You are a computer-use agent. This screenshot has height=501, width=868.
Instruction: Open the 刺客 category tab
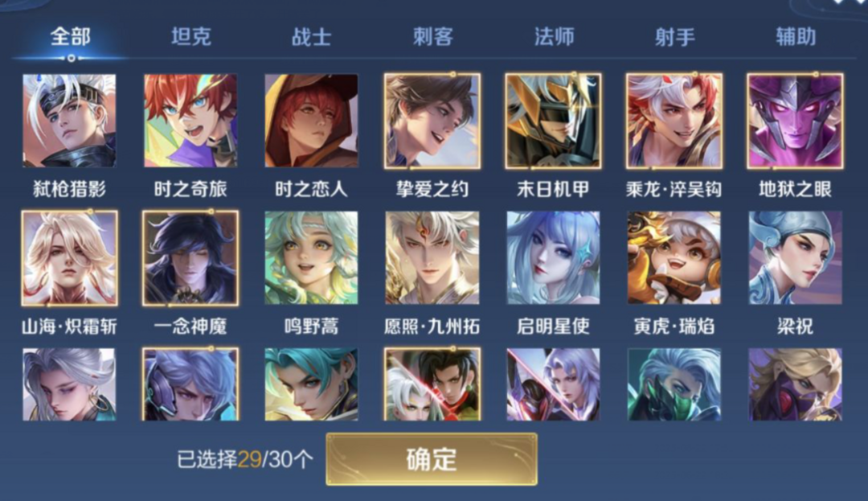coord(433,36)
